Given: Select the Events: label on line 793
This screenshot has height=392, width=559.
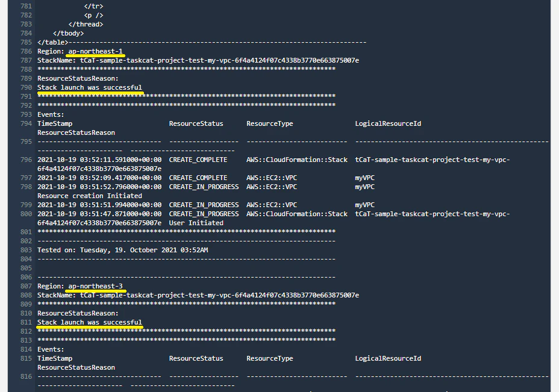Looking at the screenshot, I should click(x=51, y=114).
